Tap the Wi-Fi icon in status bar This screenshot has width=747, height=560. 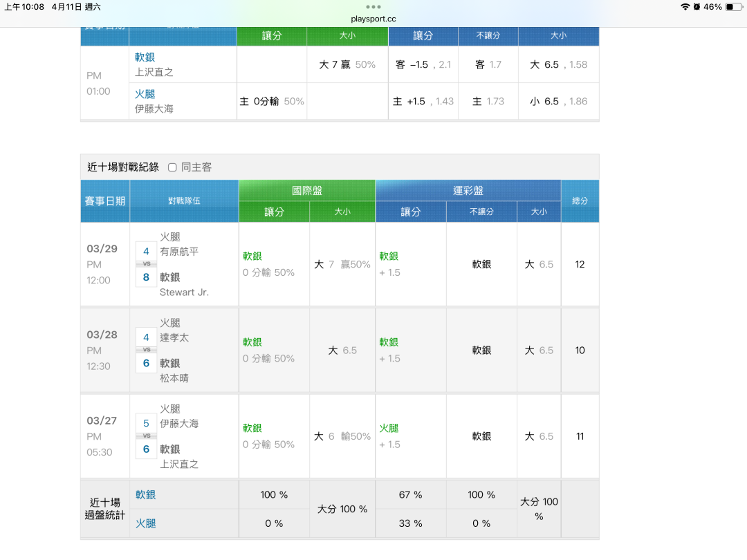(x=685, y=7)
